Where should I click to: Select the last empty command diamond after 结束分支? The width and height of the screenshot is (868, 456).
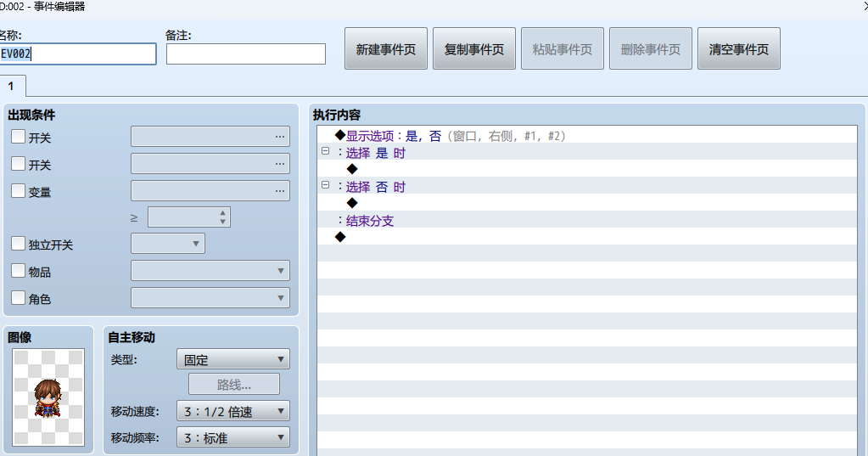point(340,237)
